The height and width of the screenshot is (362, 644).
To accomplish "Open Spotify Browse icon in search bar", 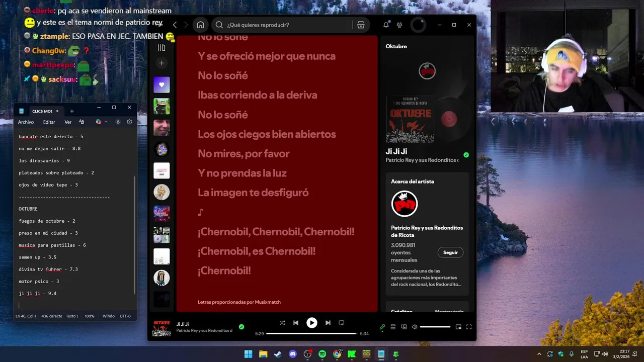I will click(361, 25).
